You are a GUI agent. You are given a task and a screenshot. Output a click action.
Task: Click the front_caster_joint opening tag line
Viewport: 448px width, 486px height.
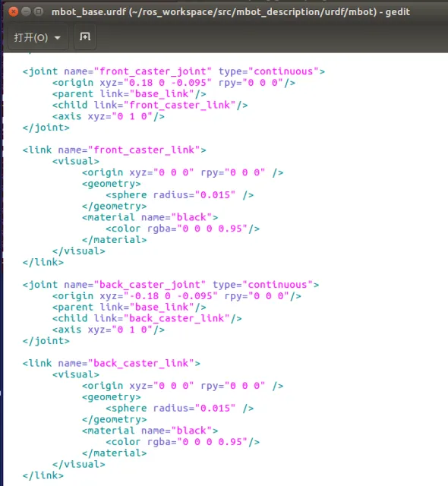tap(173, 71)
